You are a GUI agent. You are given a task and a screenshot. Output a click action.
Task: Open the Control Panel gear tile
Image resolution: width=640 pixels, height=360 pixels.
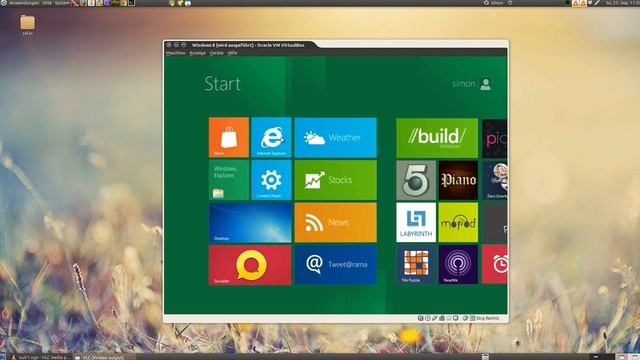point(271,180)
